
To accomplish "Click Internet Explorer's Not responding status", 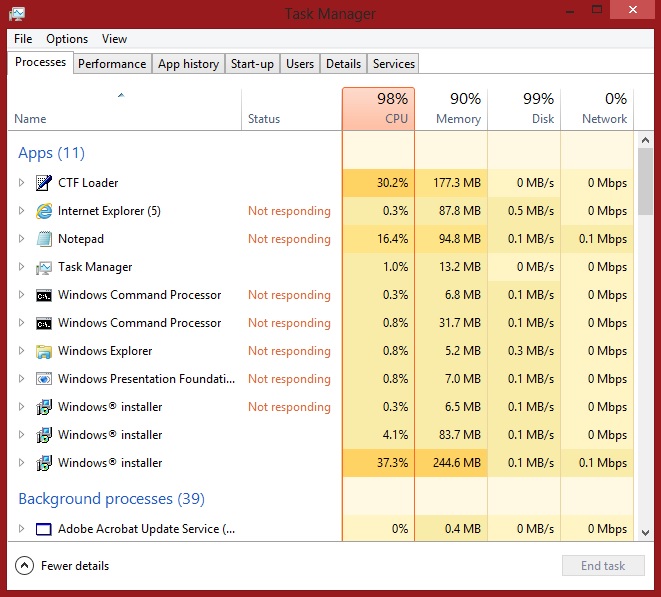I will 289,211.
